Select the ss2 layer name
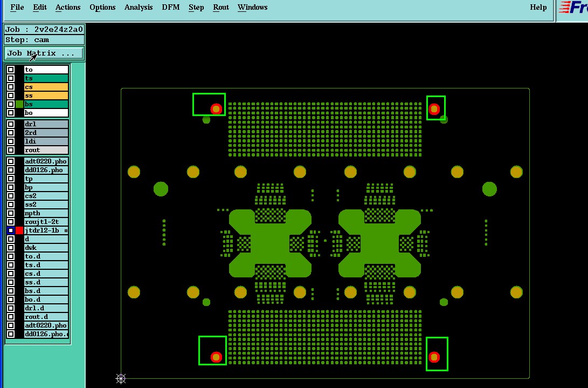588x388 pixels. click(46, 205)
